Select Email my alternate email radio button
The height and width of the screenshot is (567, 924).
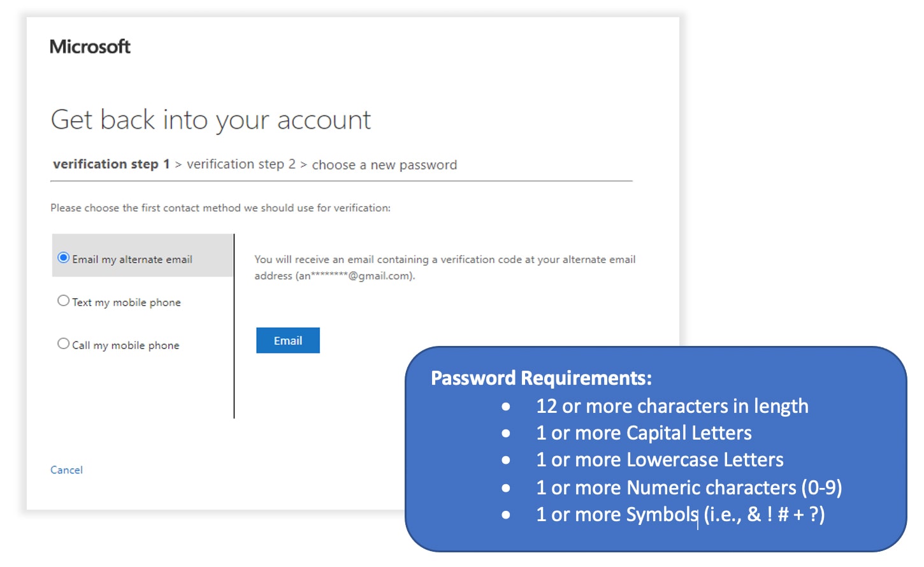[64, 258]
